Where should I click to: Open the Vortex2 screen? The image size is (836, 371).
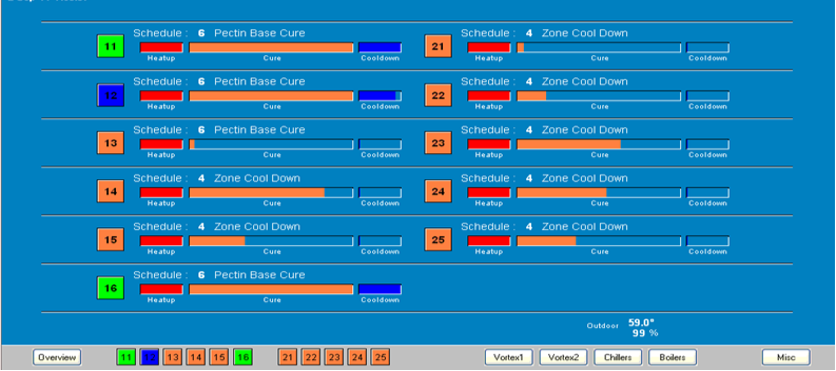[x=564, y=357]
